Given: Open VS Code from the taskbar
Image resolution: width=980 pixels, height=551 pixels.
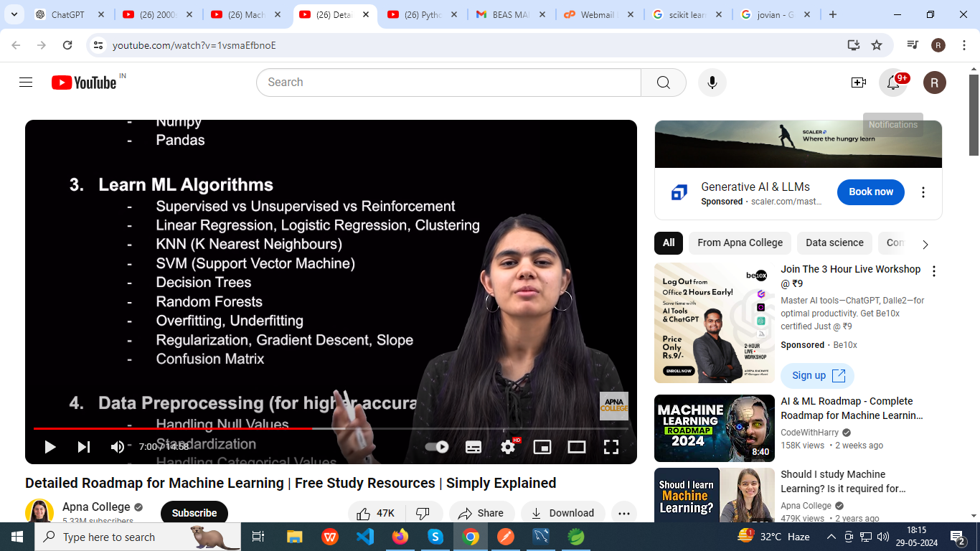Looking at the screenshot, I should click(x=365, y=537).
